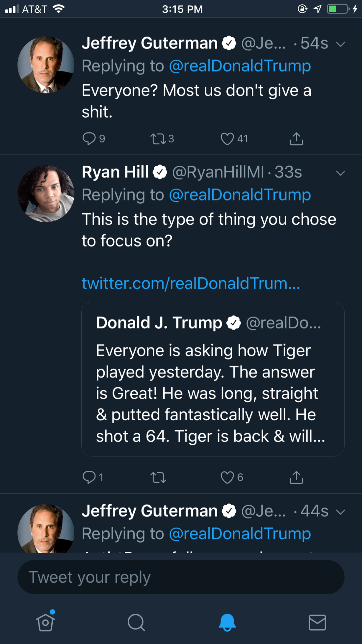Retweet Jeffrey Guterman's 'Everyone?' tweet

click(x=158, y=139)
